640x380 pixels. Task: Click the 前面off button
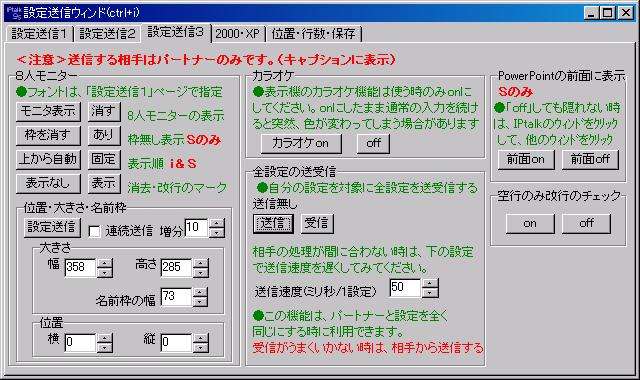pyautogui.click(x=590, y=160)
